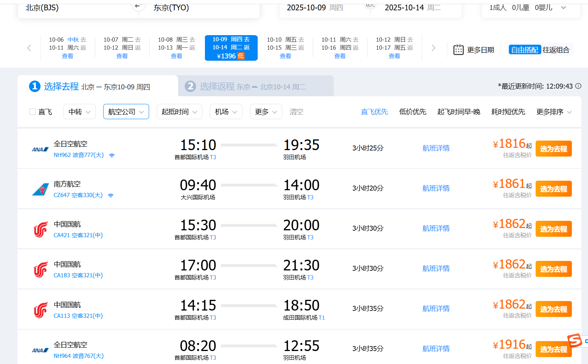Select the 10-10 to 10-15 date option

coord(285,48)
